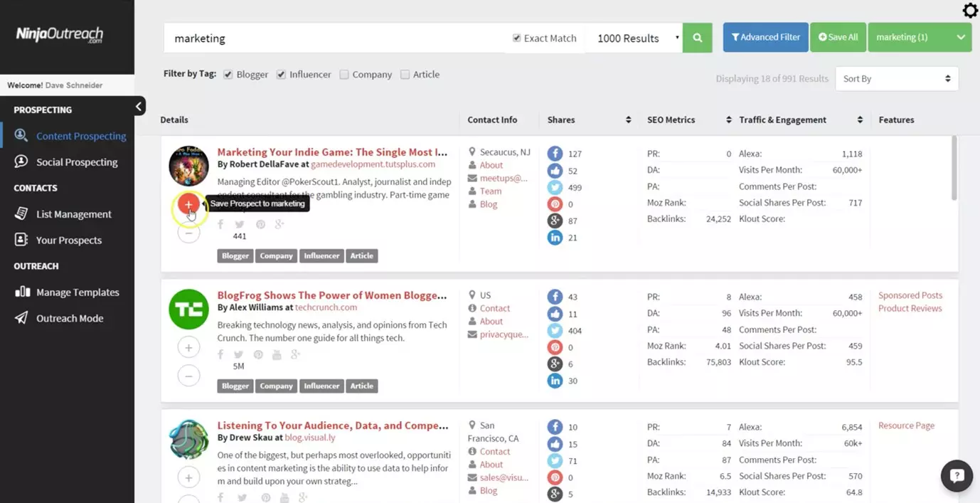Open TechCrunch Twitter profile icon with 5M
980x503 pixels.
pyautogui.click(x=239, y=354)
